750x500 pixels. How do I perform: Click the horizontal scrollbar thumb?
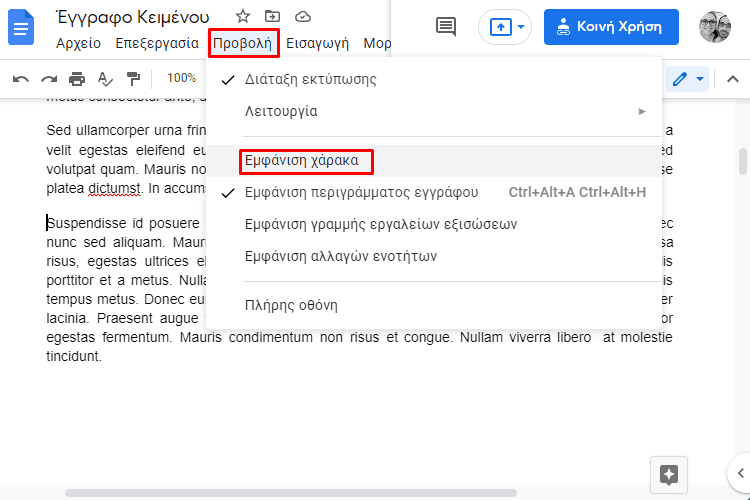291,493
